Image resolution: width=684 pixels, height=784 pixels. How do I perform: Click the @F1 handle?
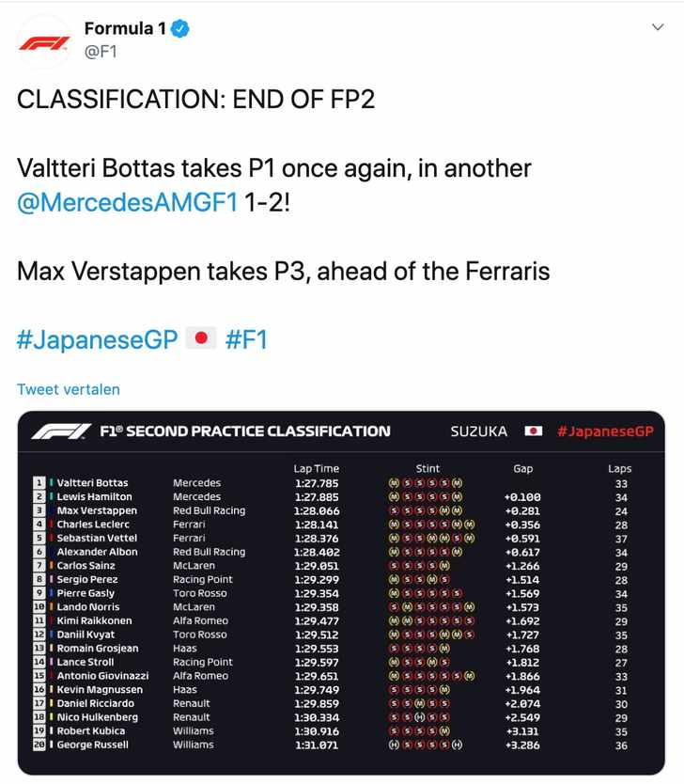101,52
